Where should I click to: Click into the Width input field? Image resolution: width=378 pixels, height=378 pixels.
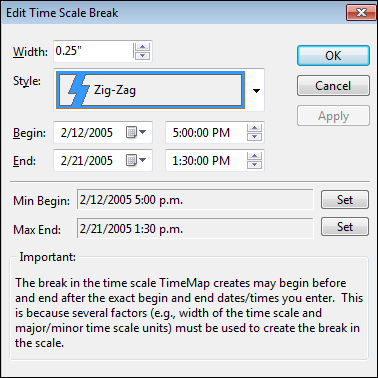coord(93,51)
